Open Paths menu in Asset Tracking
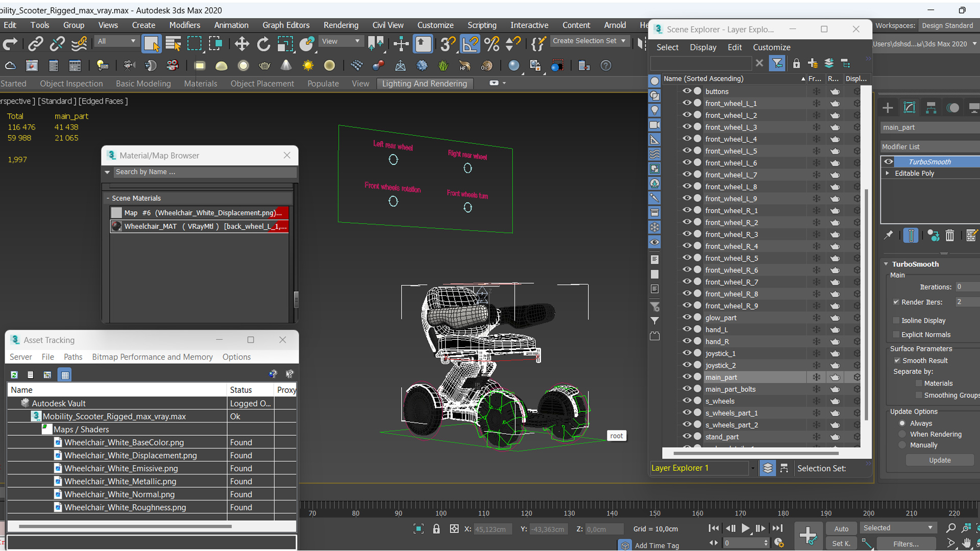 [x=73, y=357]
